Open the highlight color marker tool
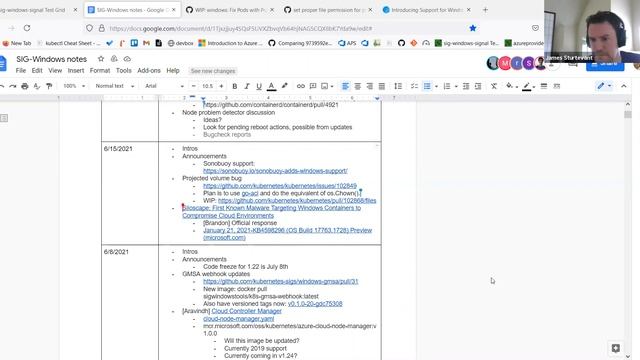Viewport: 640px width, 360px height. pos(284,86)
